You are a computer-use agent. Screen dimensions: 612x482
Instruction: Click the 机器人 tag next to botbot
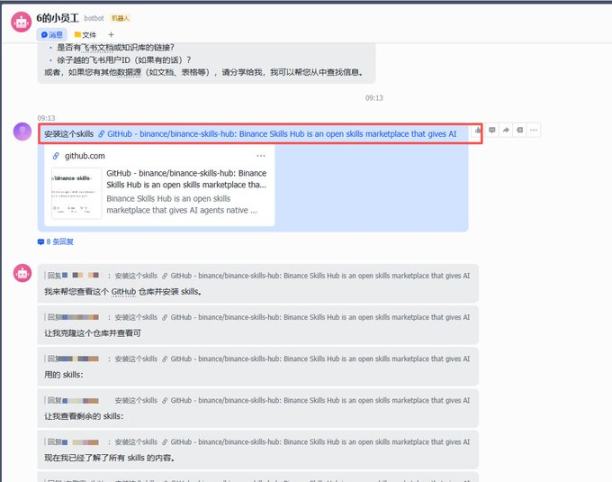pyautogui.click(x=120, y=18)
